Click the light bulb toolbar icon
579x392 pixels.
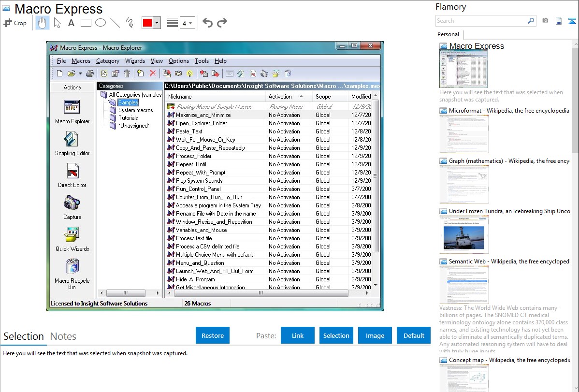pyautogui.click(x=189, y=73)
